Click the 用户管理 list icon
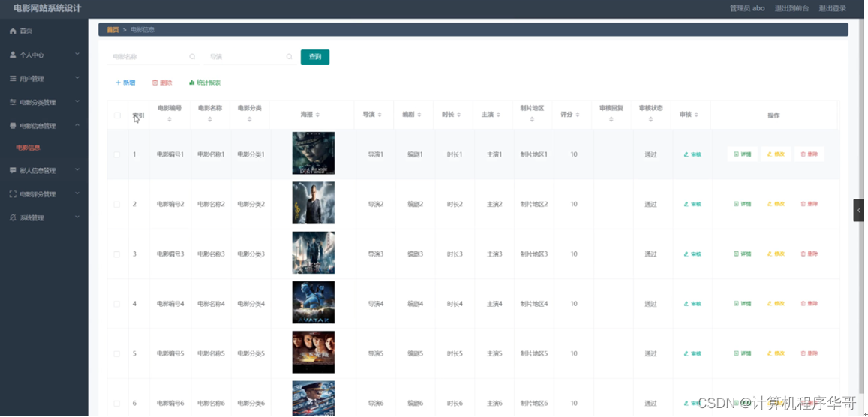 pyautogui.click(x=13, y=79)
